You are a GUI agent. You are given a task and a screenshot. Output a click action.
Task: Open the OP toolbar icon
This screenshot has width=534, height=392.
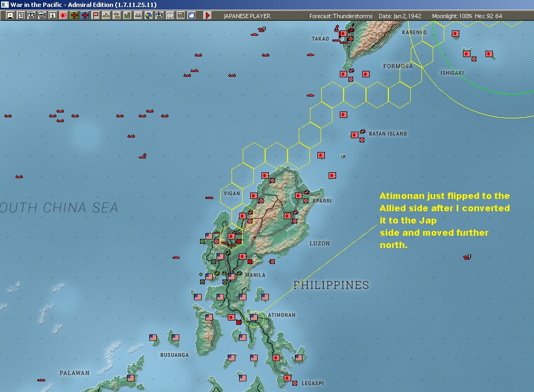170,15
